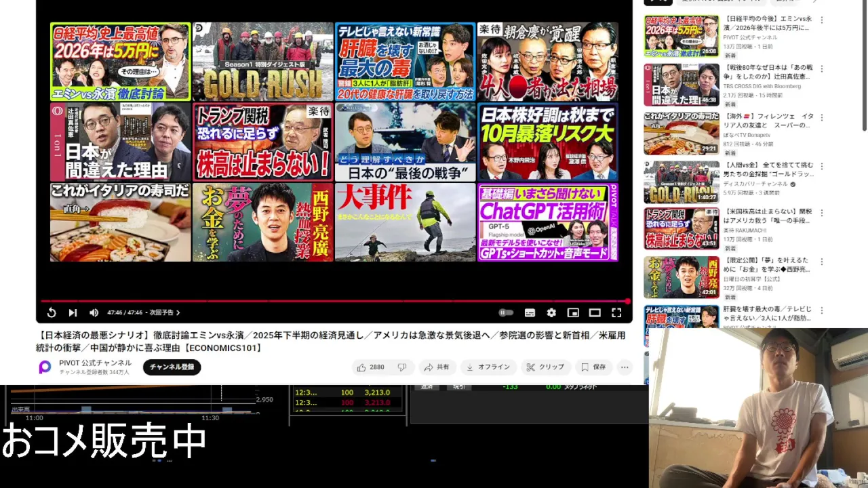Open options menu for 戦後80年 video
The image size is (868, 488).
click(822, 68)
